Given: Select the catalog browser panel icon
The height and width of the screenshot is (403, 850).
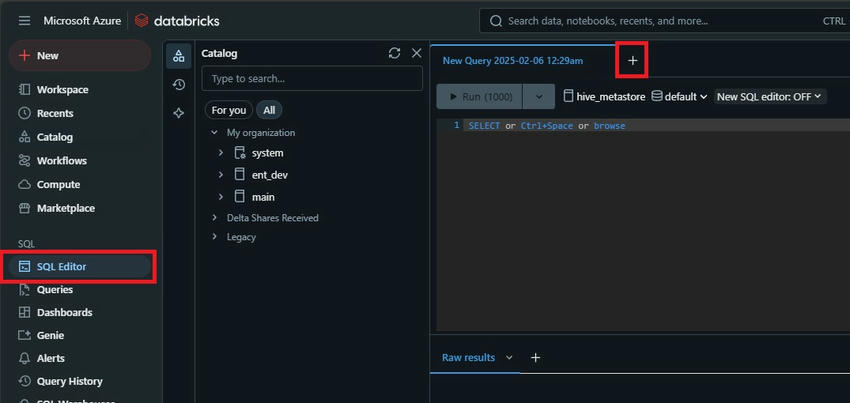Looking at the screenshot, I should [178, 56].
